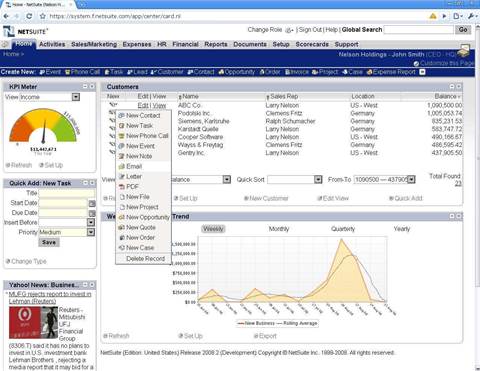
Task: Open the Sales/Marketing tab
Action: (x=94, y=44)
